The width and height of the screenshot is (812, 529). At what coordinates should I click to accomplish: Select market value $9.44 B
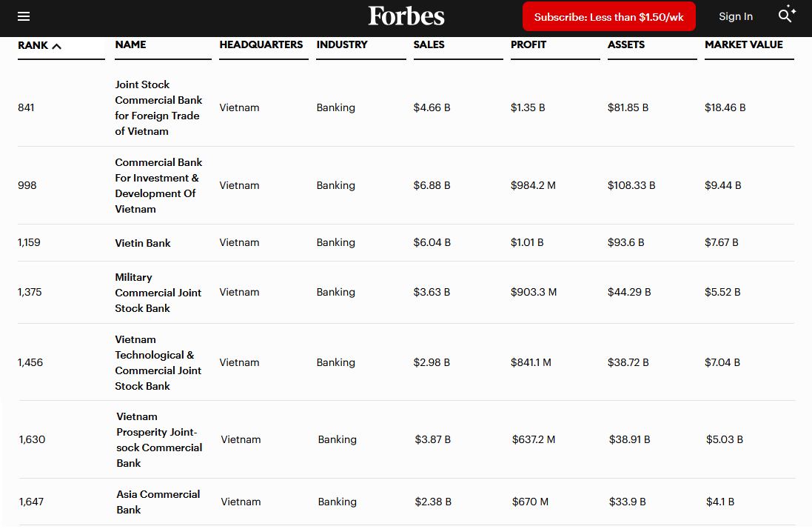point(723,185)
